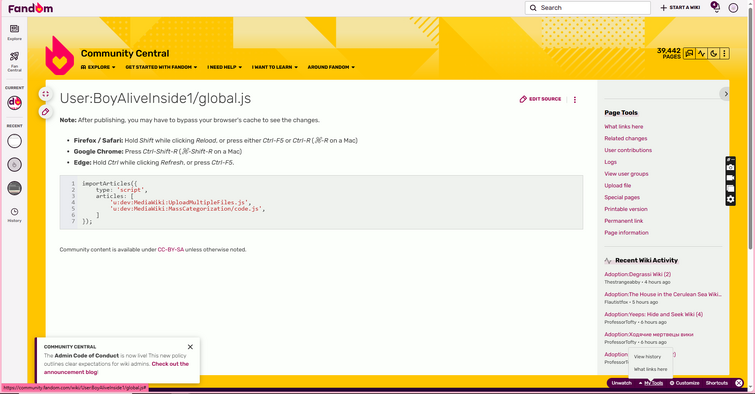Close the bottom toolbar with the X icon
The height and width of the screenshot is (394, 755).
[739, 383]
